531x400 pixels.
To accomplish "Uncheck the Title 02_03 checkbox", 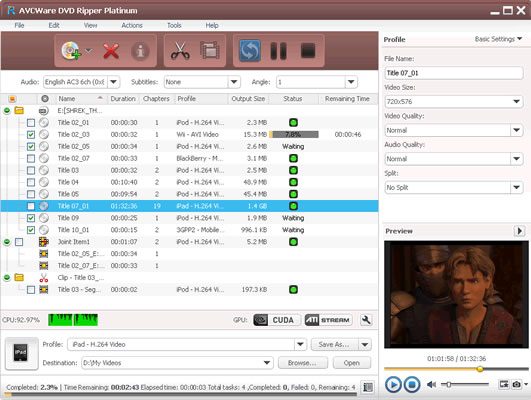I will pos(31,134).
